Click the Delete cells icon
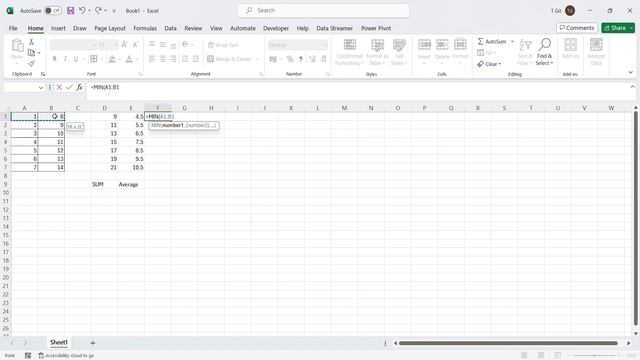640x360 pixels. pyautogui.click(x=442, y=44)
